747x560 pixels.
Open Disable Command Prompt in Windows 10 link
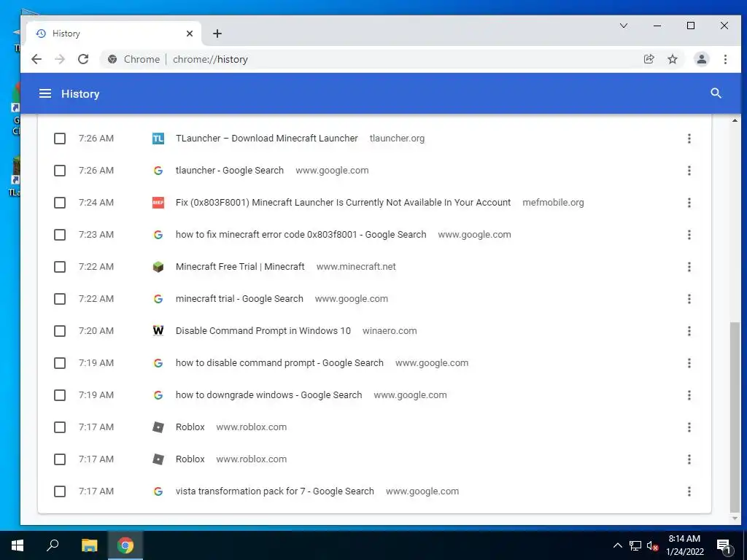coord(263,331)
